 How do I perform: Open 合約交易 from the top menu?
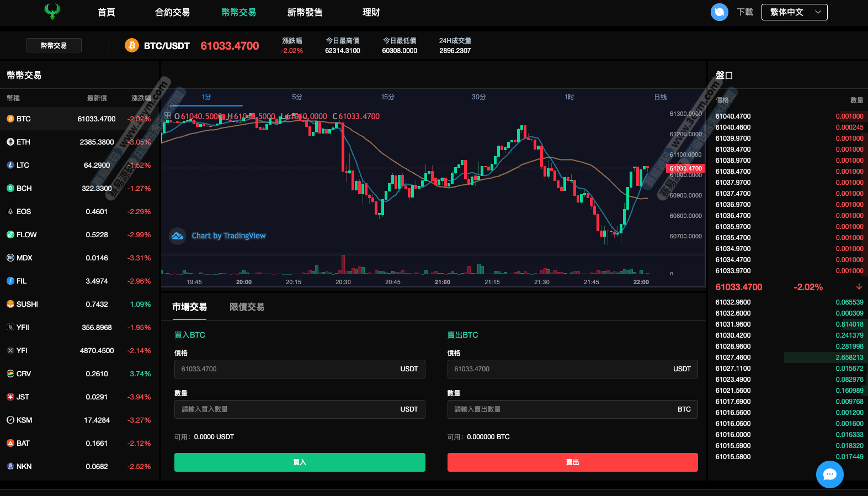click(x=172, y=12)
